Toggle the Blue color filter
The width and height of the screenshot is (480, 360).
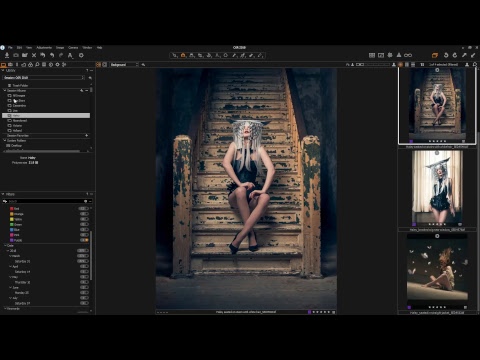click(84, 230)
